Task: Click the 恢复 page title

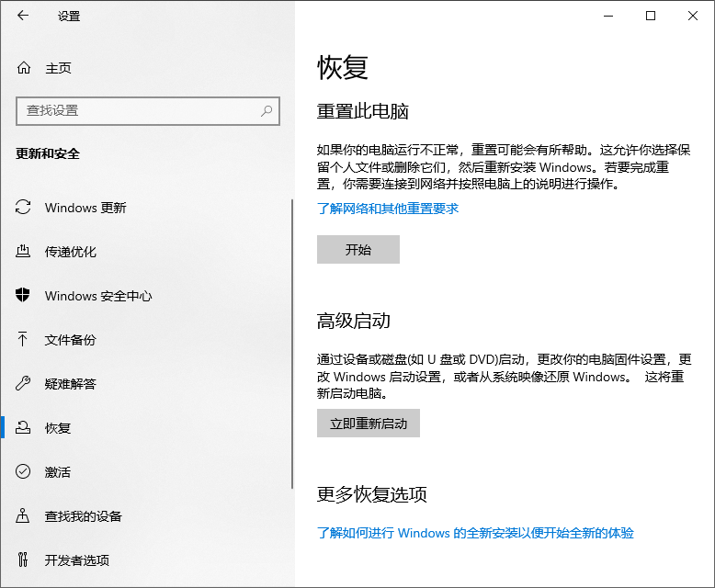Action: (343, 67)
